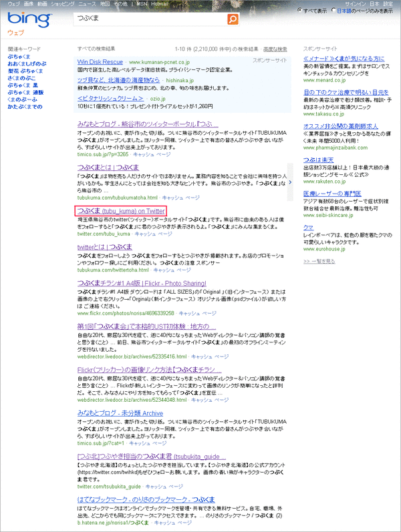Click the www.menard.co.jp green URL text
Screen dimensions: 401x532
(x=324, y=80)
